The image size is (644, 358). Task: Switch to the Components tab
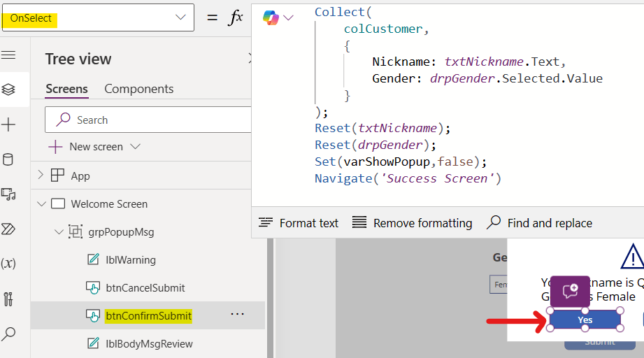(x=138, y=89)
